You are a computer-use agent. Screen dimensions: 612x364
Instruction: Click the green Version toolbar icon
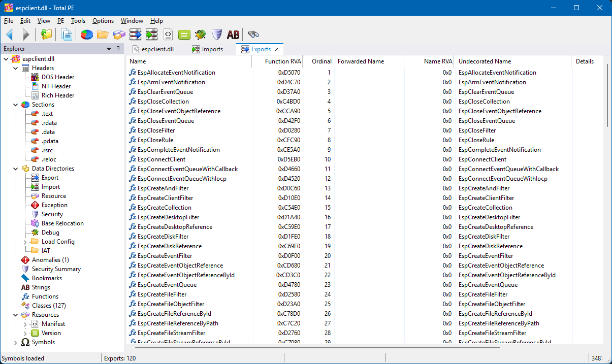pos(184,35)
